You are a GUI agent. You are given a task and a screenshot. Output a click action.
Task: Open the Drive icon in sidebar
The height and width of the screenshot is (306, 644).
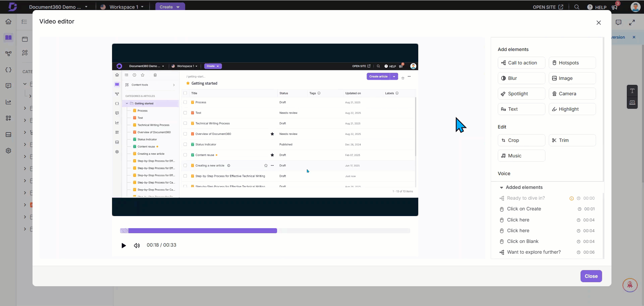click(8, 135)
